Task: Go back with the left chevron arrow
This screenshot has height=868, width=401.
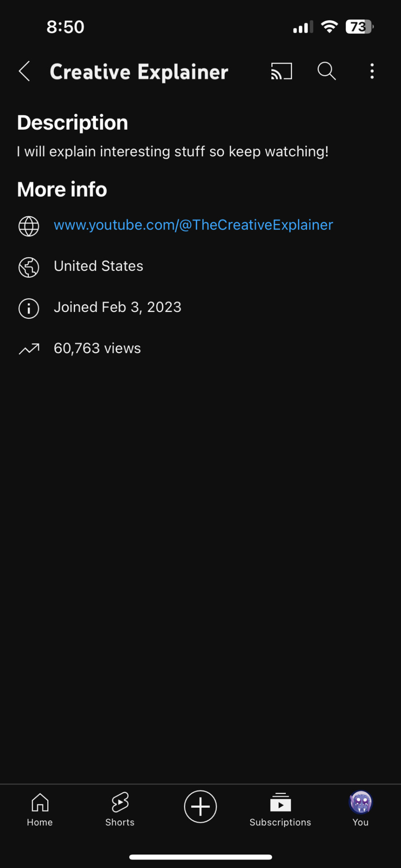Action: click(24, 71)
